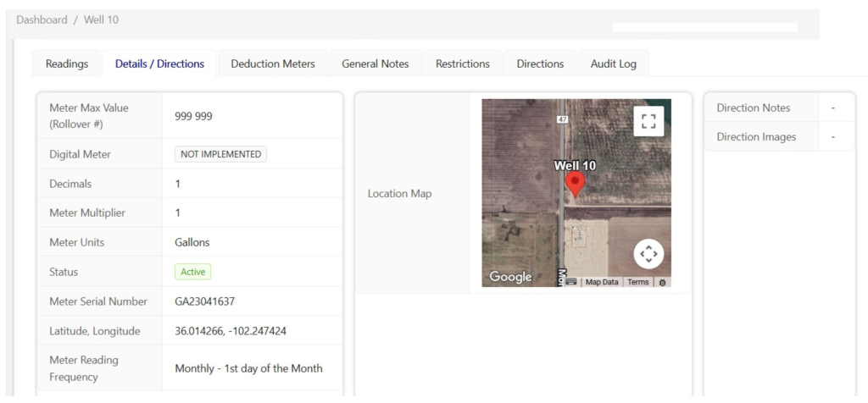Go to the Restrictions tab

[462, 63]
